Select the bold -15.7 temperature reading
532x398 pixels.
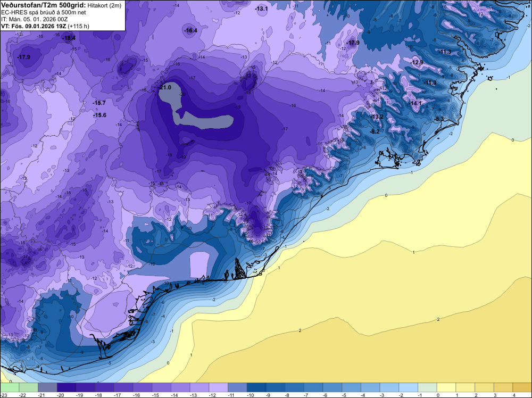click(x=99, y=103)
